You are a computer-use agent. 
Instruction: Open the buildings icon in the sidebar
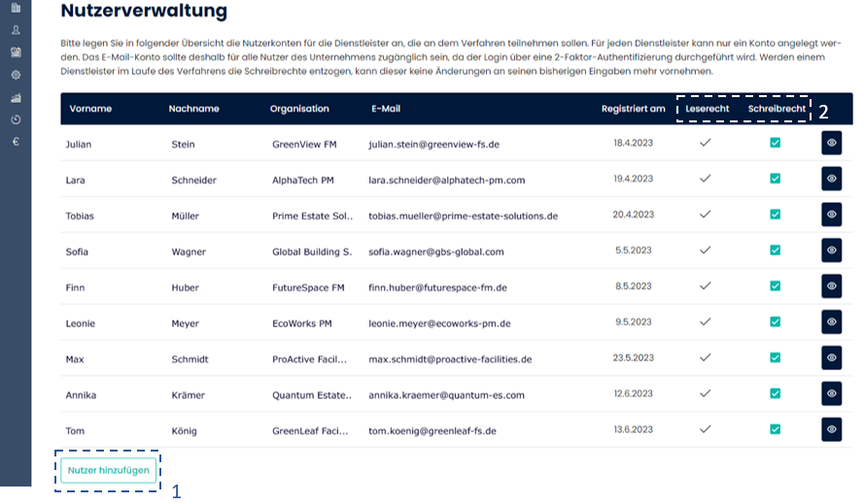16,8
